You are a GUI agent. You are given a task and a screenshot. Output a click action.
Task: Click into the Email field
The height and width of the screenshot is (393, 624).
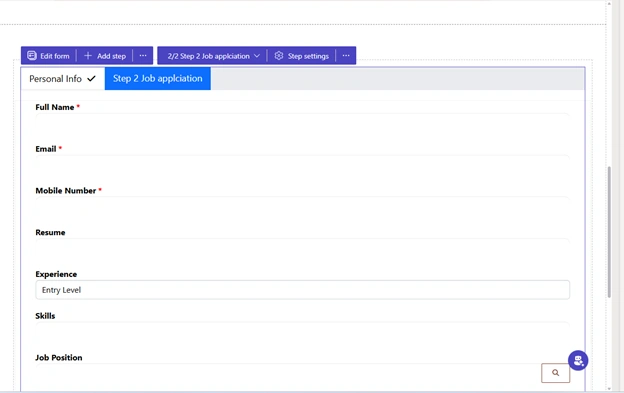pos(302,165)
